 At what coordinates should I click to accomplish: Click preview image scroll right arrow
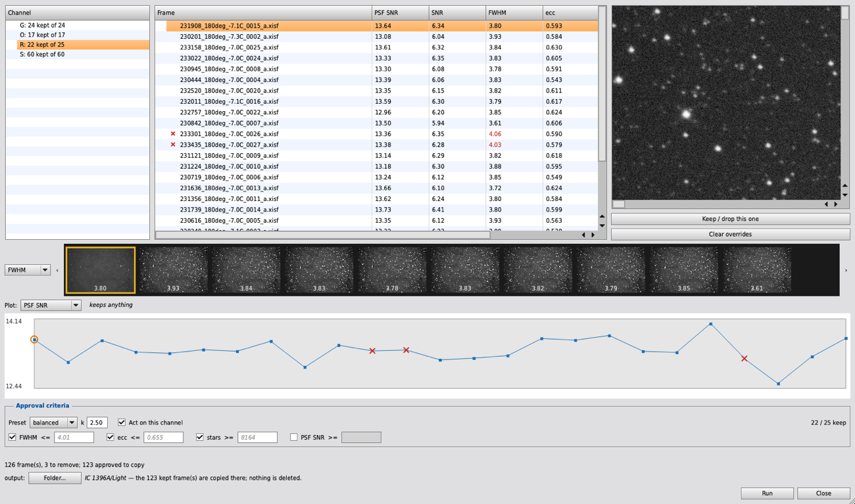click(x=836, y=204)
